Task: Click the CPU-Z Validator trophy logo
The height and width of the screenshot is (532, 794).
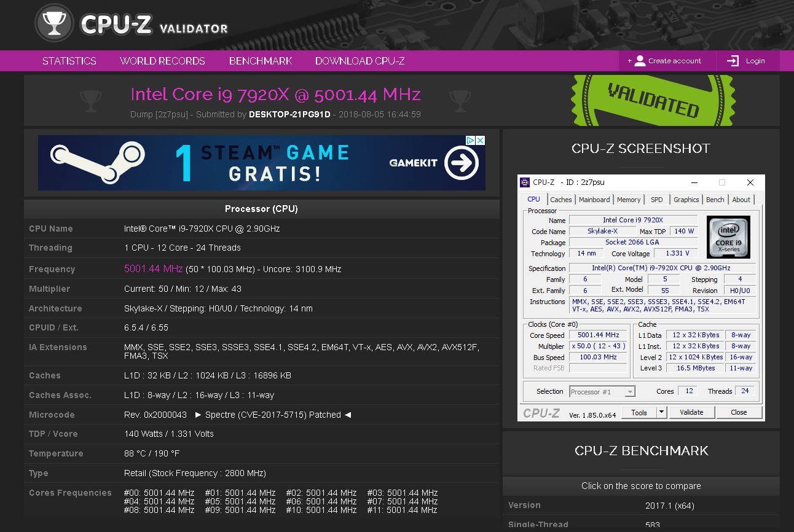Action: click(x=55, y=23)
